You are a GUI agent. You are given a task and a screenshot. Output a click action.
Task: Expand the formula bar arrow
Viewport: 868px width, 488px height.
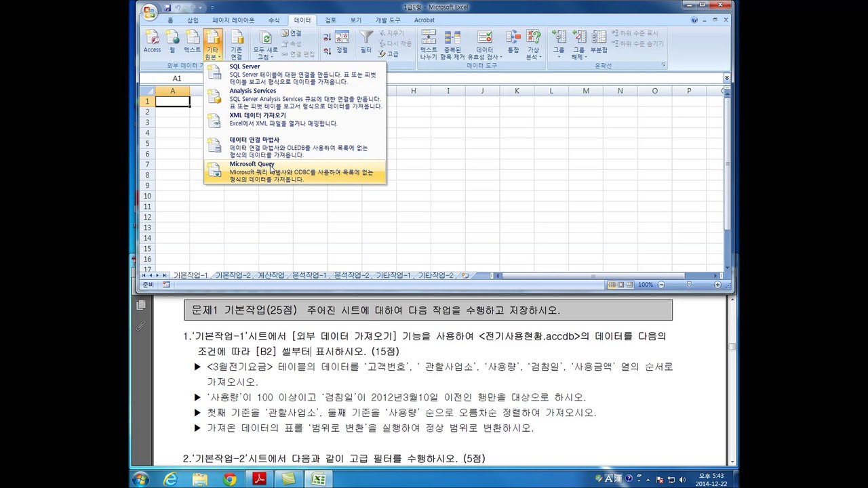pyautogui.click(x=726, y=78)
